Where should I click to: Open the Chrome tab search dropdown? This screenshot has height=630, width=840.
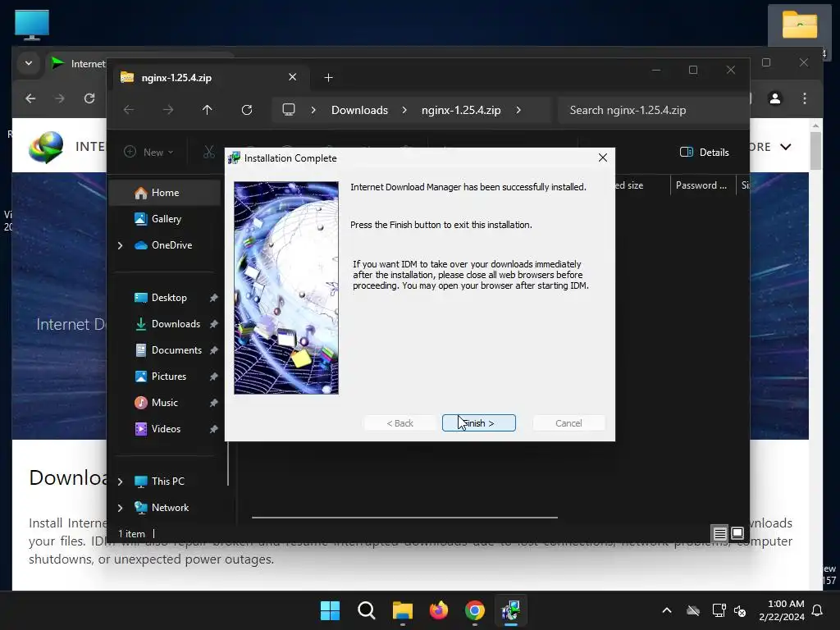point(29,63)
